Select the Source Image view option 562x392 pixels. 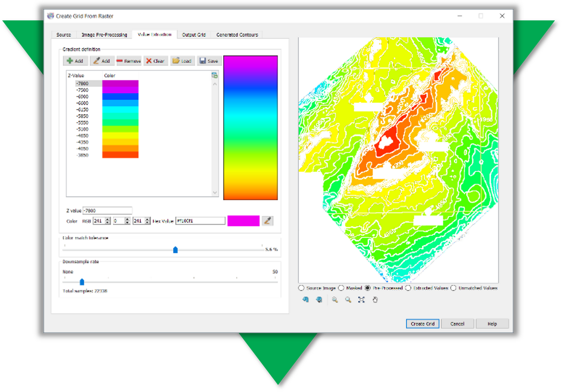pyautogui.click(x=300, y=288)
